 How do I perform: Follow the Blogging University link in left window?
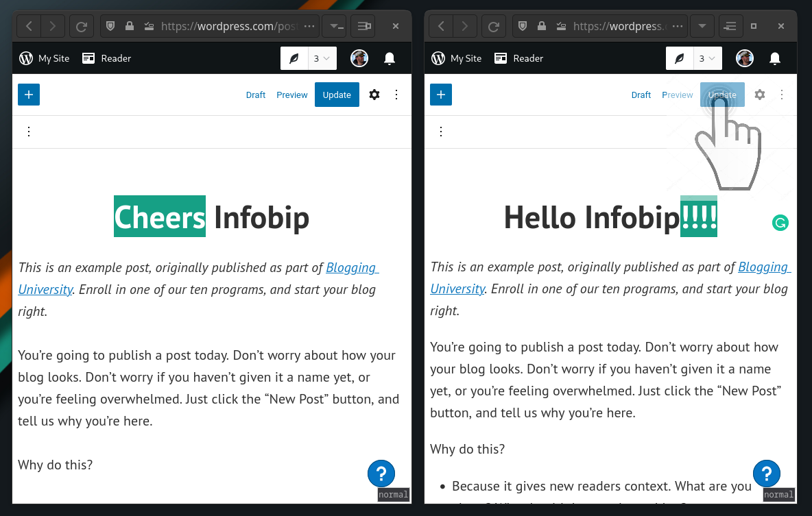coord(198,278)
